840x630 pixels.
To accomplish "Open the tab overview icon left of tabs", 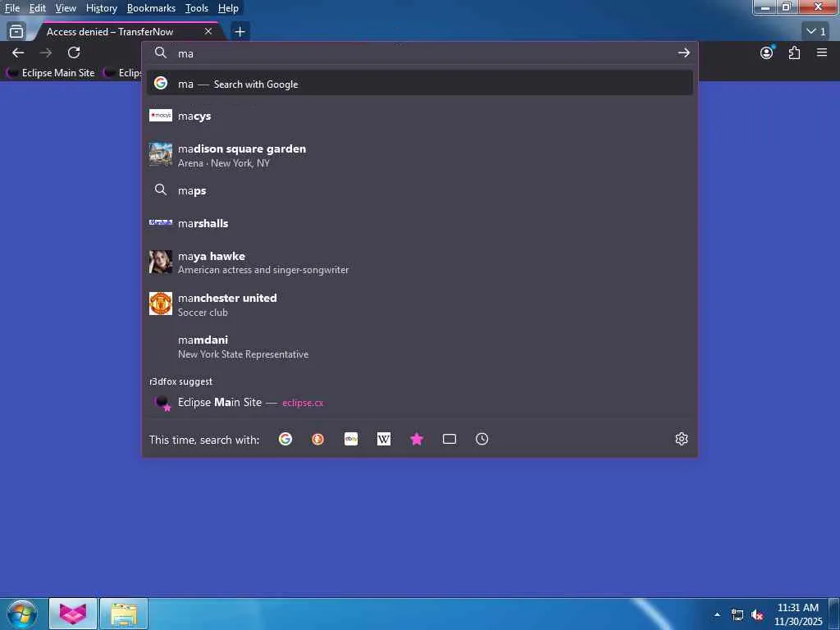I will click(x=16, y=32).
